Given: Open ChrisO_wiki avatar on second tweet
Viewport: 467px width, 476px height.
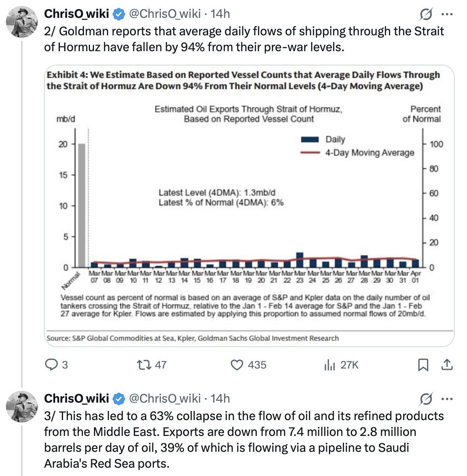Looking at the screenshot, I should [x=22, y=406].
